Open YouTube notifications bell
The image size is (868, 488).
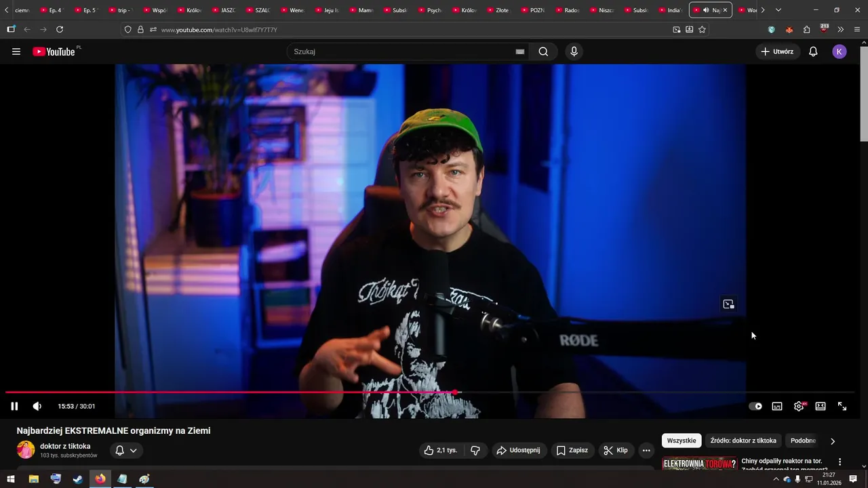(813, 52)
